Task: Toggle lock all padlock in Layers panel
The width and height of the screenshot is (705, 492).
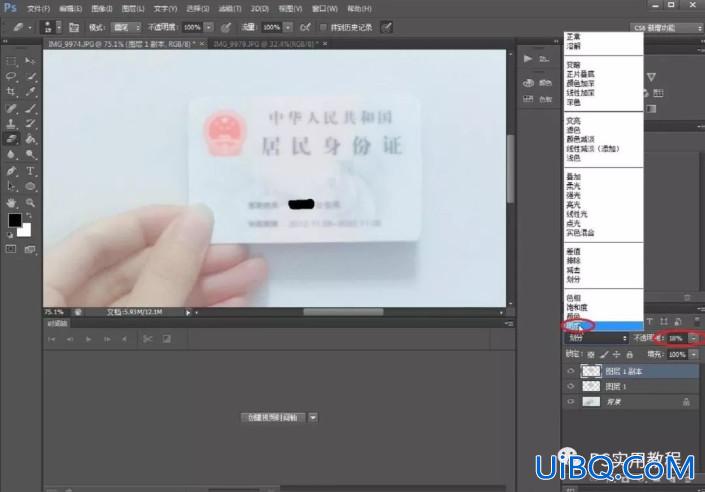Action: click(x=629, y=354)
